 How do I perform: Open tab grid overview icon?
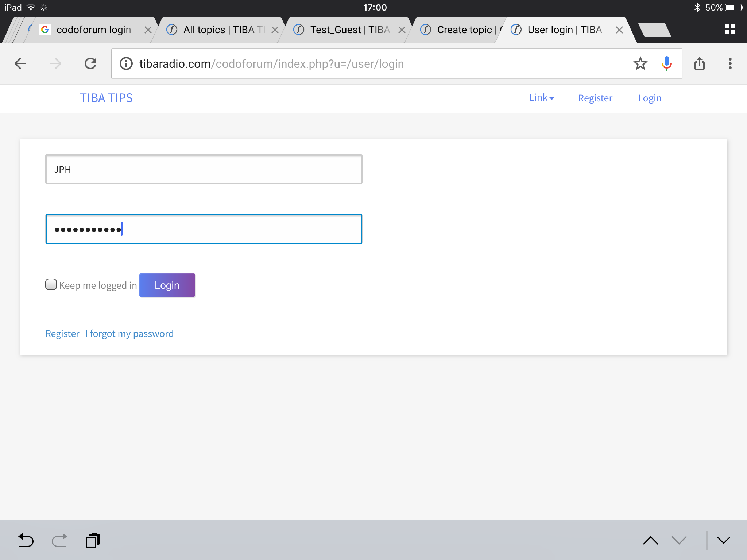pos(730,29)
